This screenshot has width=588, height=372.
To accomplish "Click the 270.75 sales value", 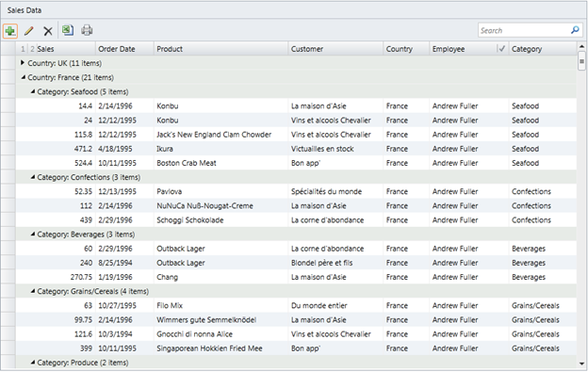I will 81,277.
